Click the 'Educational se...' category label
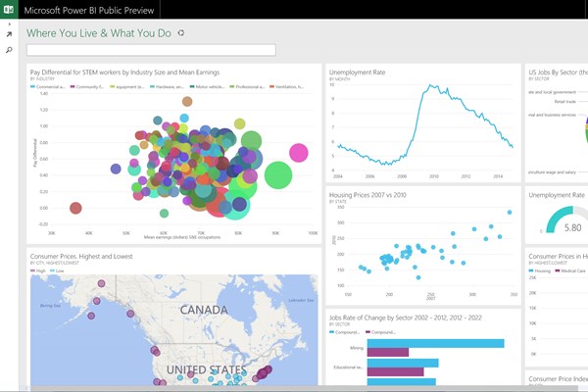This screenshot has width=588, height=392. pos(348,367)
